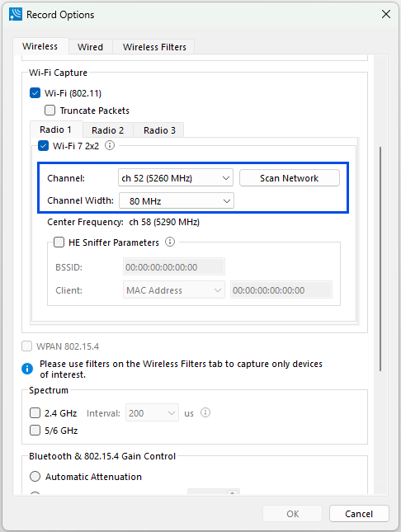
Task: Enable 2.4 GHz spectrum
Action: [35, 413]
